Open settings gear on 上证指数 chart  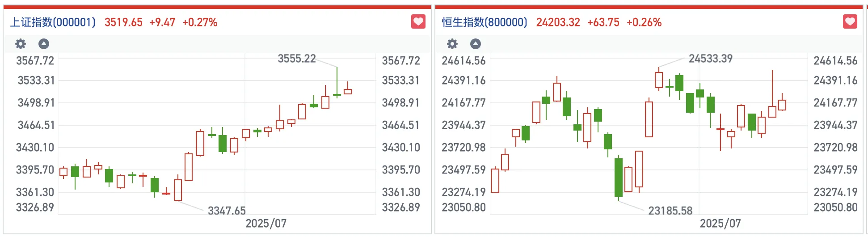(x=21, y=44)
